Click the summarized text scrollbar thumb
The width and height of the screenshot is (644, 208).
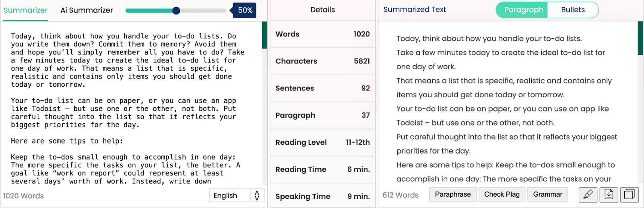click(x=640, y=38)
